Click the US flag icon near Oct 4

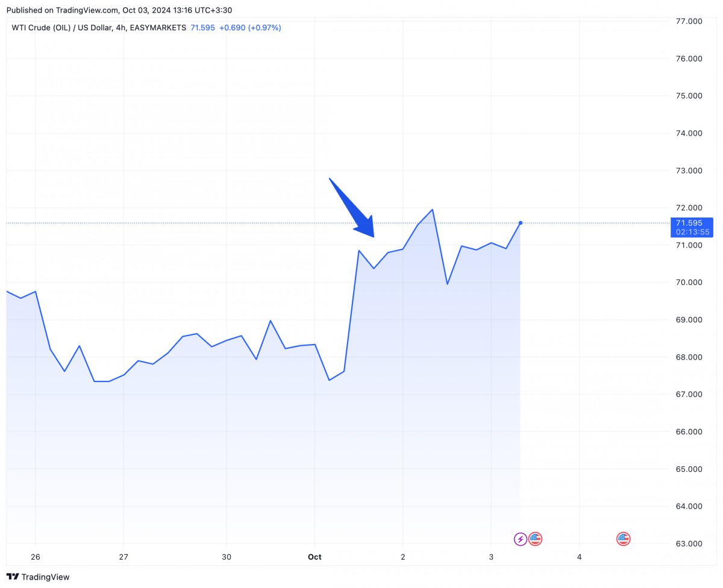tap(623, 539)
